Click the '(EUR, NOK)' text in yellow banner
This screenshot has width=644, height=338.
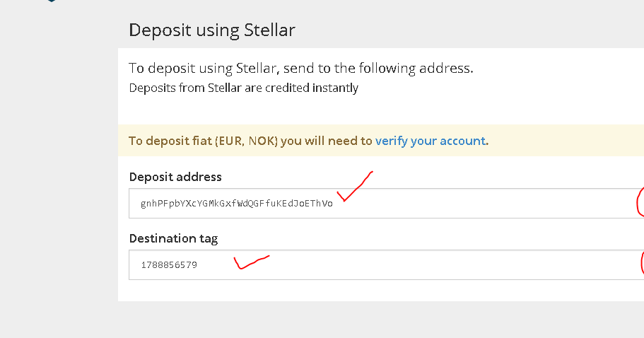click(247, 141)
